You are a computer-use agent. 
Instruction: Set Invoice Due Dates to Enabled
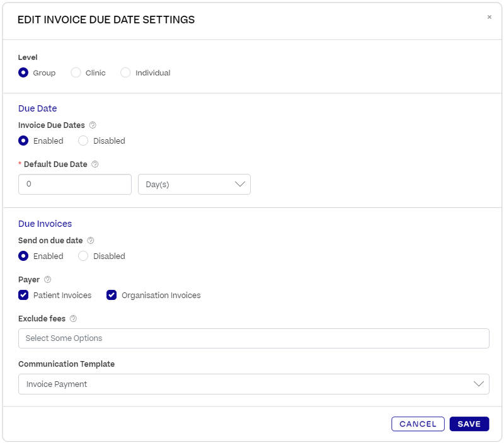coord(23,141)
